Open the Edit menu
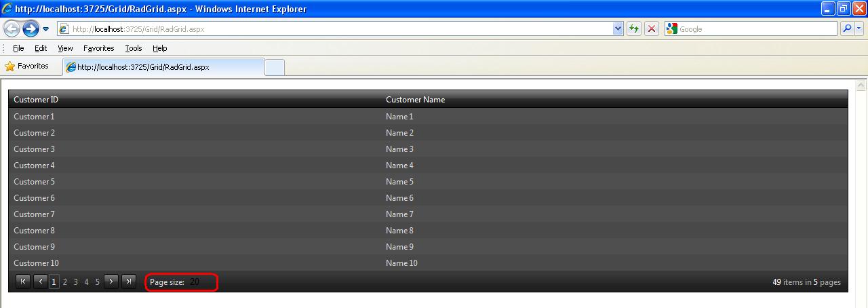The width and height of the screenshot is (868, 308). 41,48
